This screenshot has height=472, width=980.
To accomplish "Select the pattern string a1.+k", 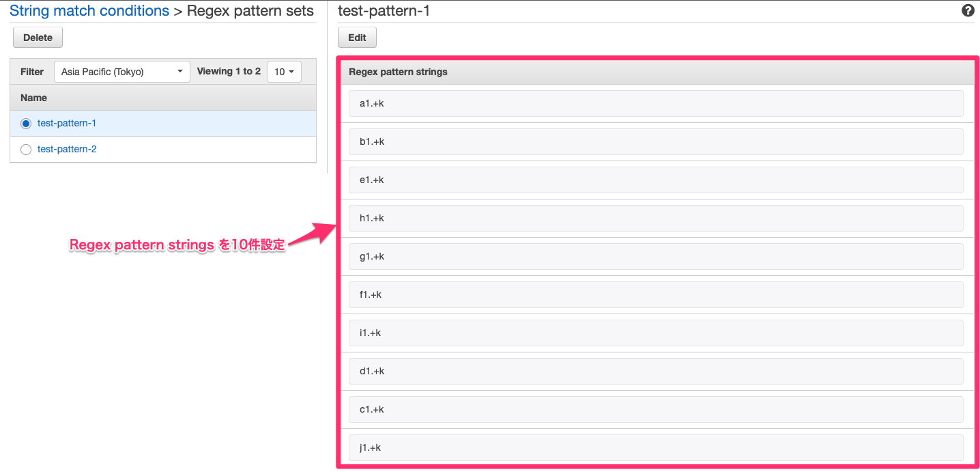I will click(655, 103).
